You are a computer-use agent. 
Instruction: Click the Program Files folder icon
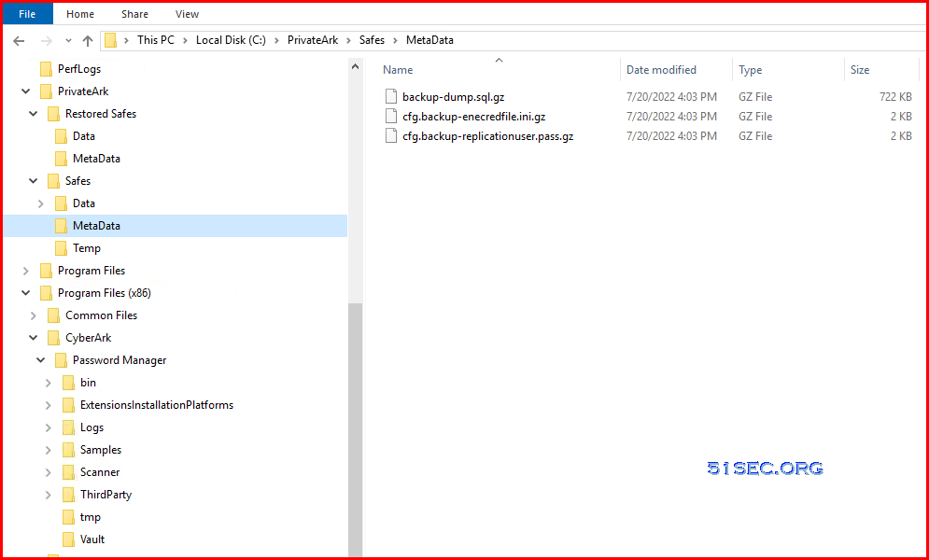(x=46, y=271)
